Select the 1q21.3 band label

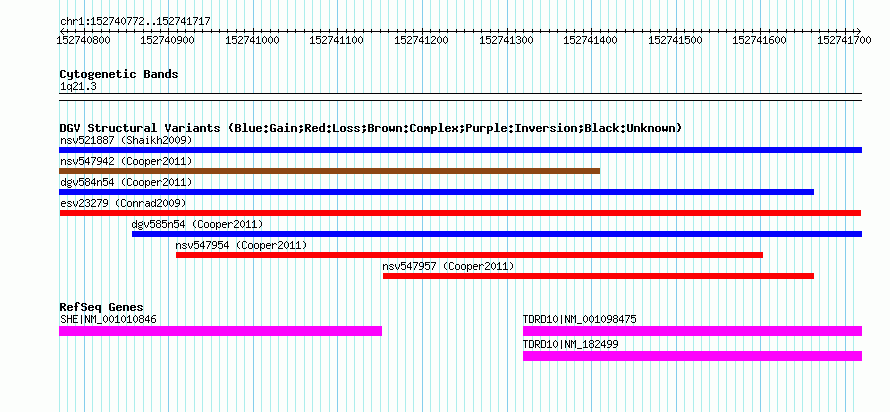coord(78,86)
